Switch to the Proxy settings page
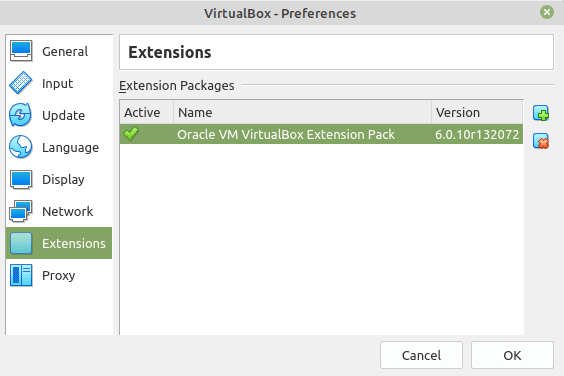 pos(59,275)
